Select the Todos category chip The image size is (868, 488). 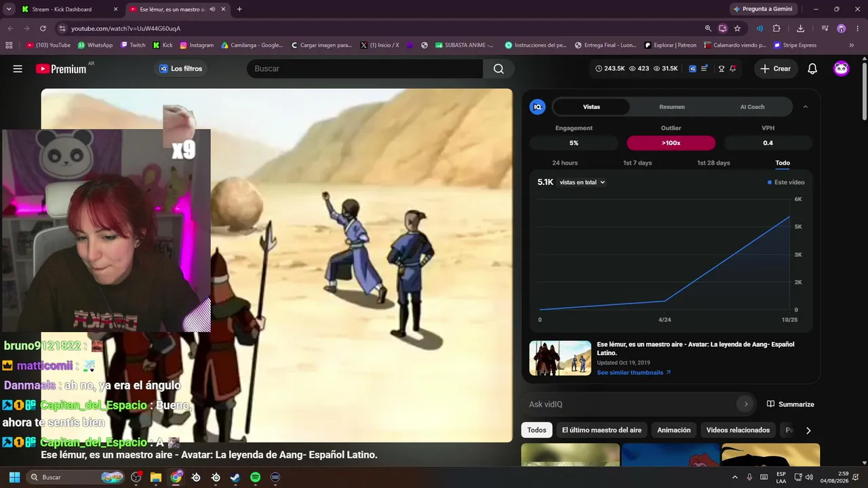coord(536,430)
